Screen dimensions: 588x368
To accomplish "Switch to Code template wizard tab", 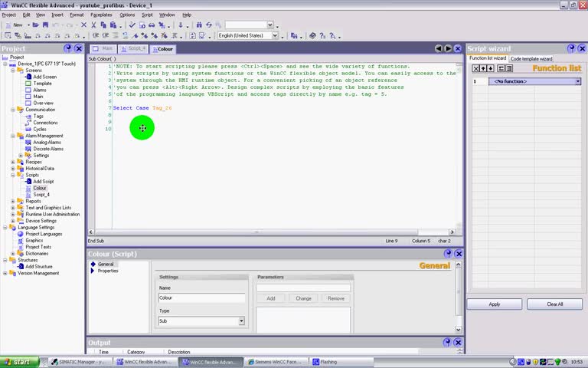I will pos(531,58).
